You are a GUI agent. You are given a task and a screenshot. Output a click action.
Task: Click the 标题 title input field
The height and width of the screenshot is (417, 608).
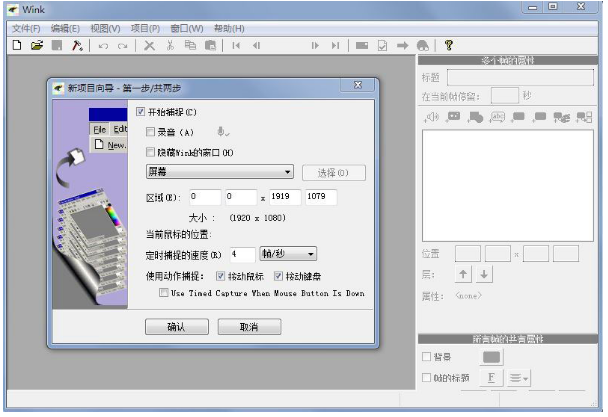520,77
